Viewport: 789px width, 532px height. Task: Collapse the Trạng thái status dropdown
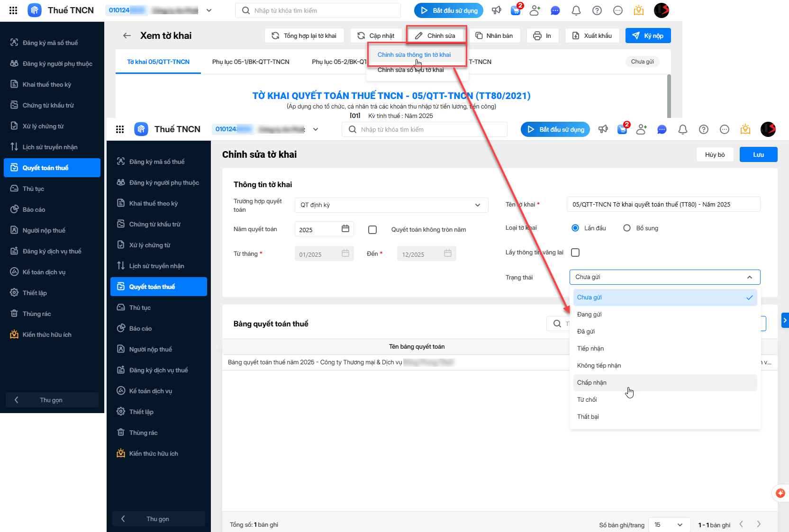749,277
